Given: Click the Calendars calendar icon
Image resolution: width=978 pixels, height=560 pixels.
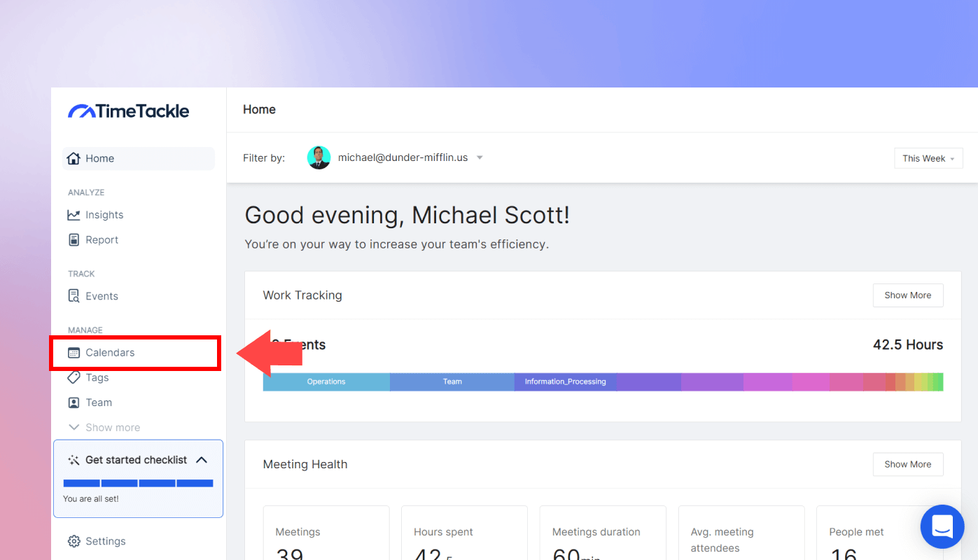Looking at the screenshot, I should click(74, 353).
